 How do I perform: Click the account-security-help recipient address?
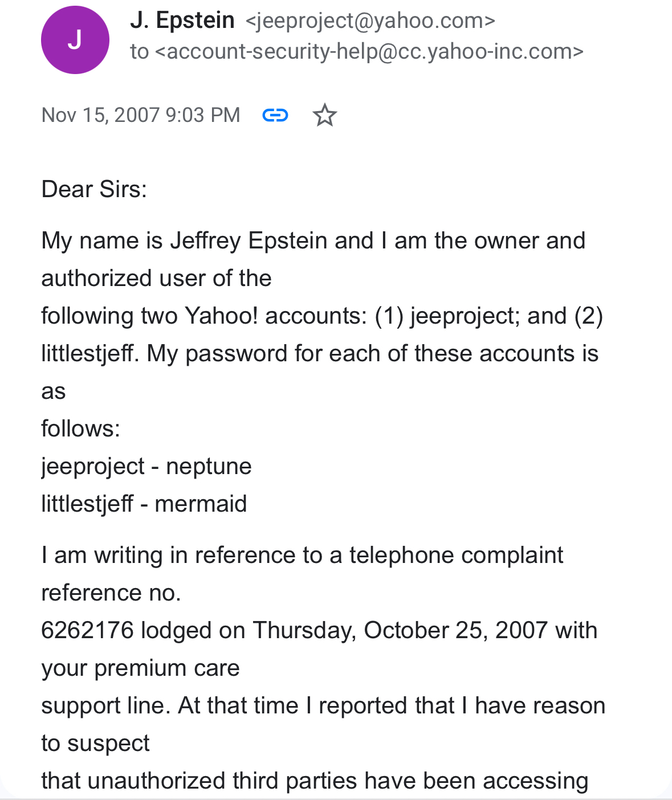click(369, 52)
